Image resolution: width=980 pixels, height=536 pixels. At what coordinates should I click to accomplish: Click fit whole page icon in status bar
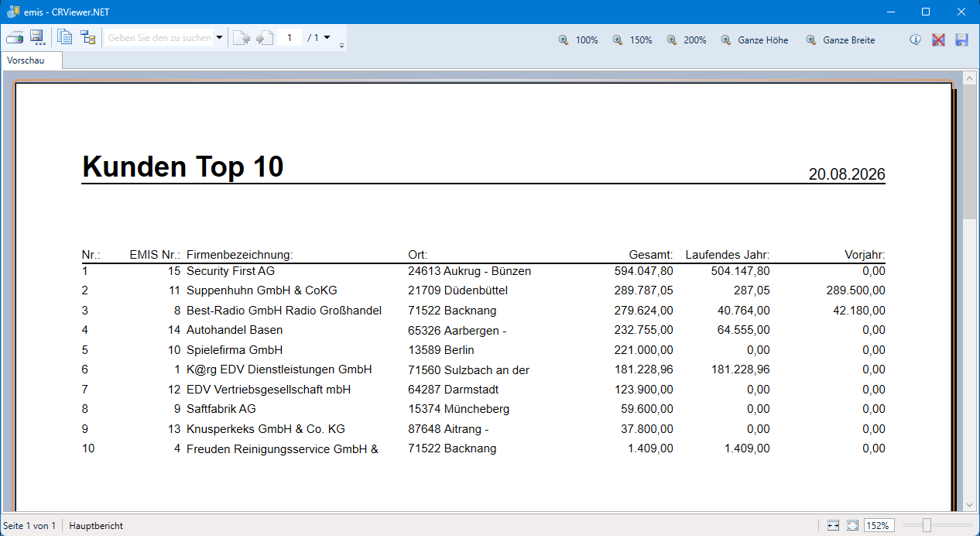point(852,525)
